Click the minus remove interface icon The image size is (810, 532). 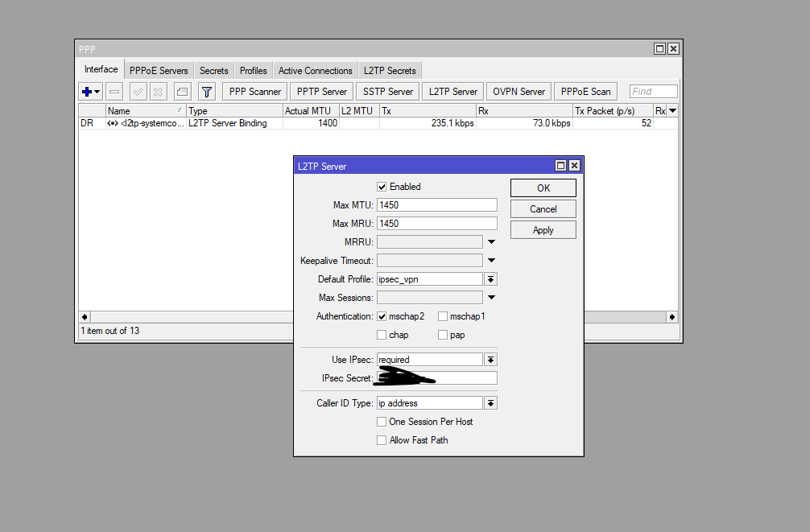coord(114,92)
